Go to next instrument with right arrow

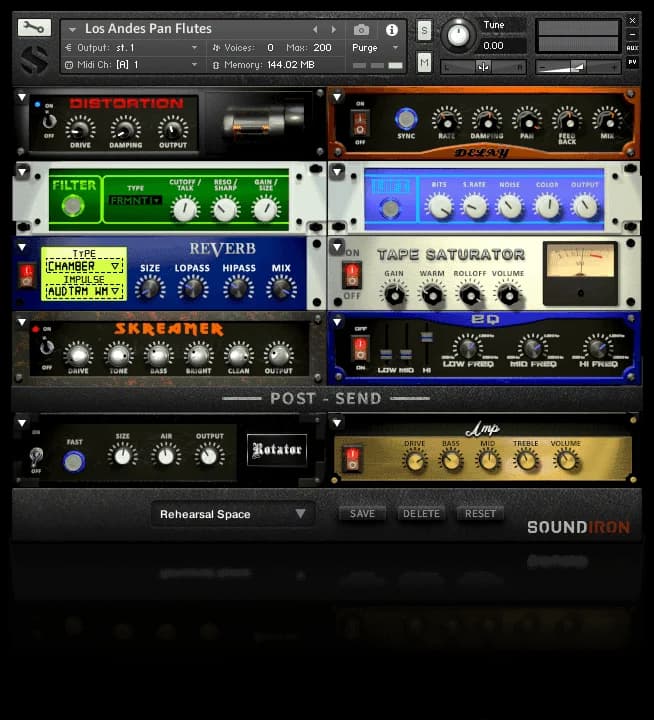(x=334, y=30)
